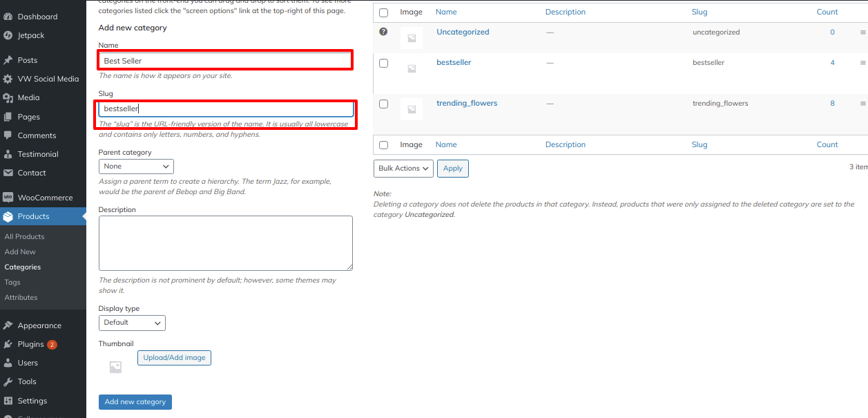Open the Bulk Actions dropdown
868x418 pixels.
(404, 169)
